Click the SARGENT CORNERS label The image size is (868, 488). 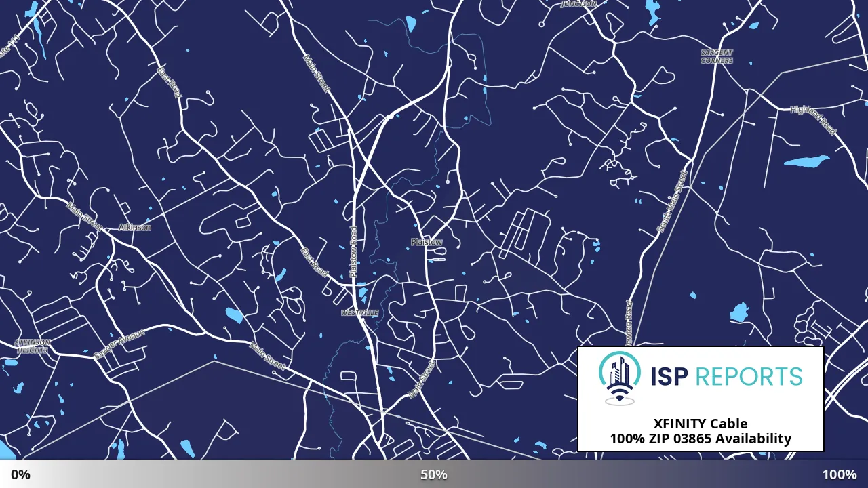coord(717,56)
